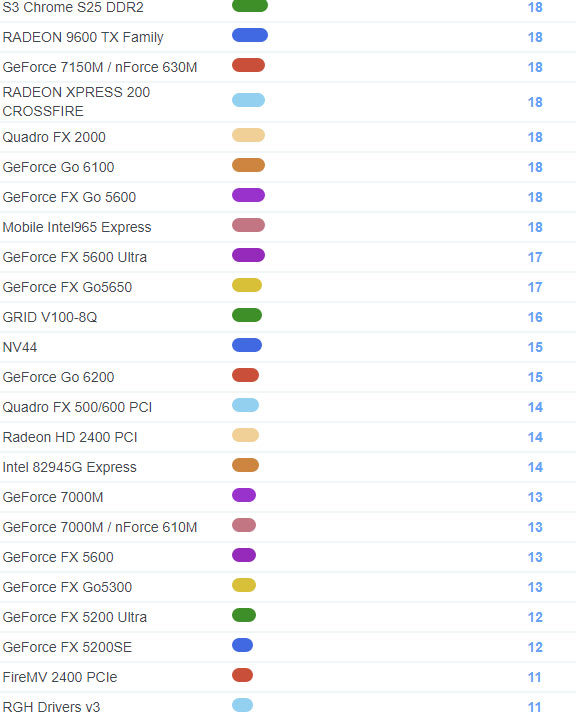Click FireMV 2400 PCIe name
The image size is (576, 713).
pos(60,678)
